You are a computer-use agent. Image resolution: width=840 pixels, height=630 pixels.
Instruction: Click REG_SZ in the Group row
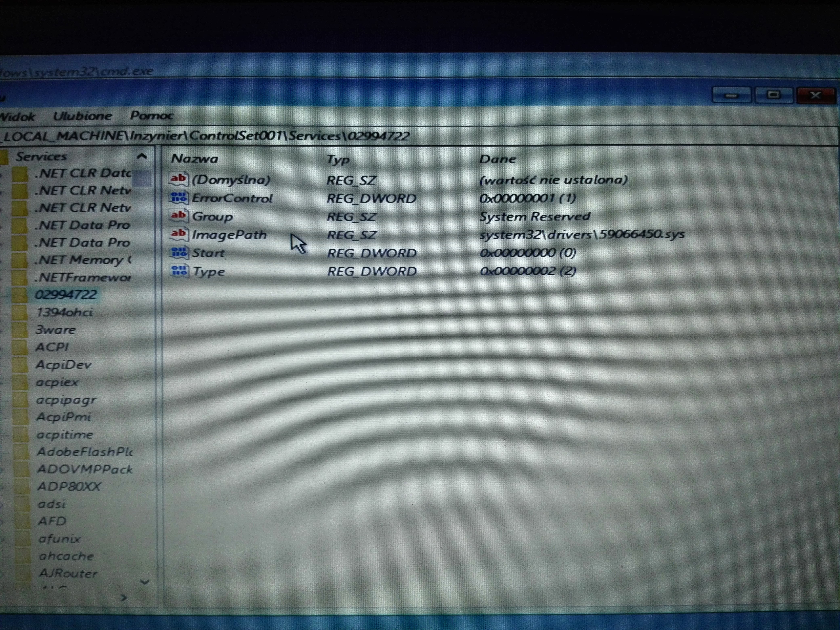click(352, 217)
